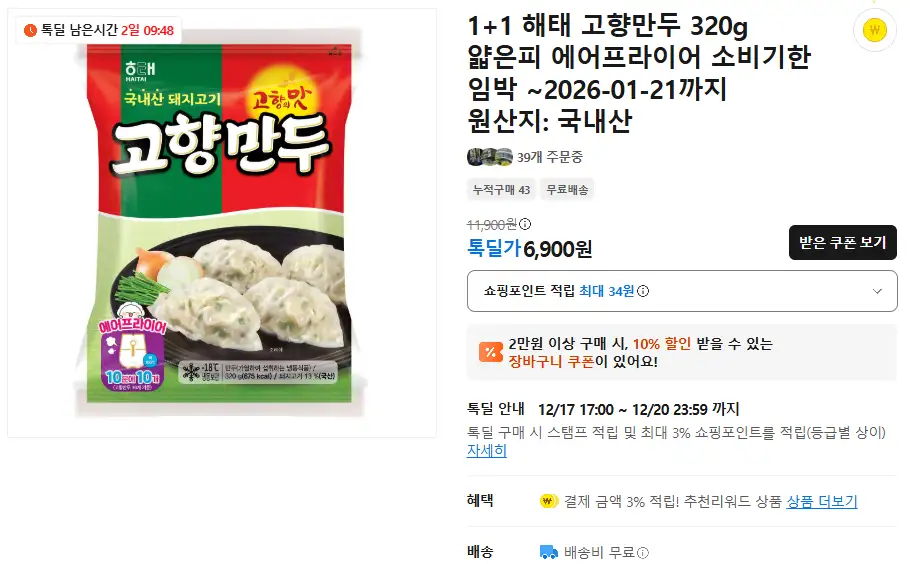Click the yellow coin icon in the 혜택 row
Screen dimensions: 910x564
tap(548, 501)
